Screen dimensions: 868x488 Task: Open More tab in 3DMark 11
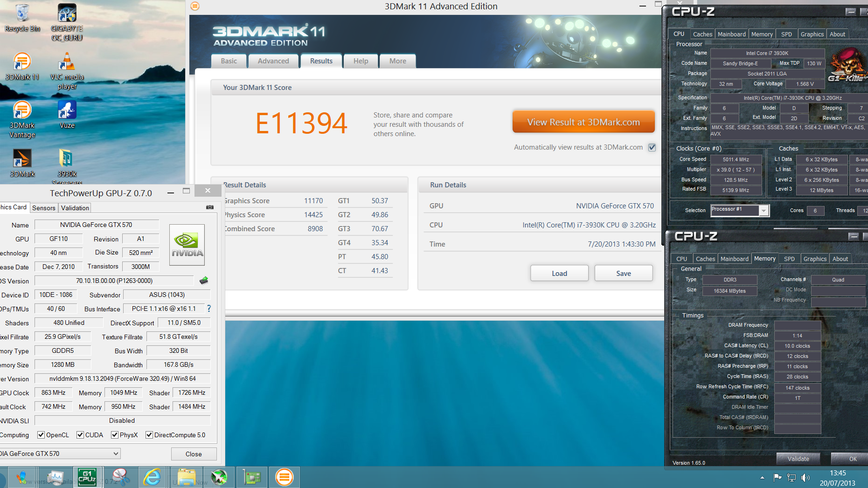[x=397, y=61]
